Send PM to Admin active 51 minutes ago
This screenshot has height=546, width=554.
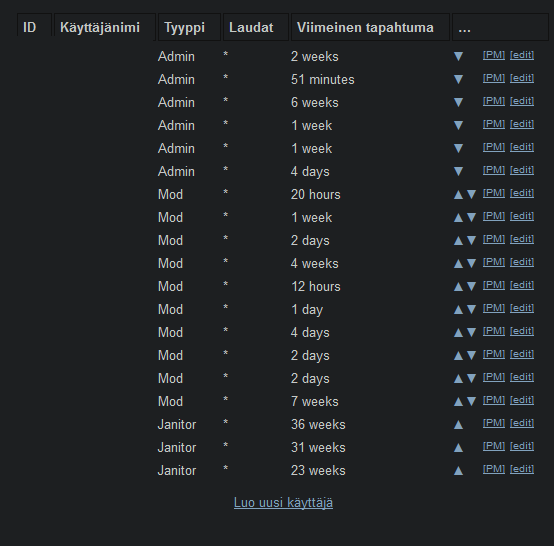click(494, 78)
